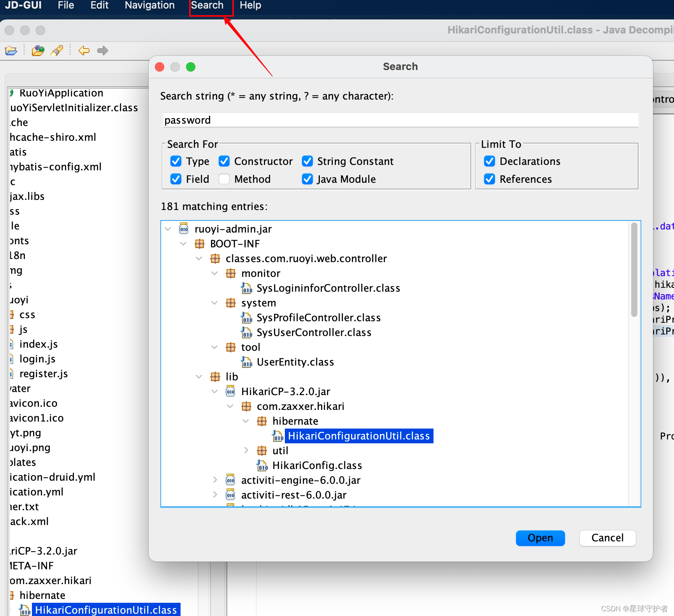Click the SysLogininforController.class file icon

[x=246, y=288]
